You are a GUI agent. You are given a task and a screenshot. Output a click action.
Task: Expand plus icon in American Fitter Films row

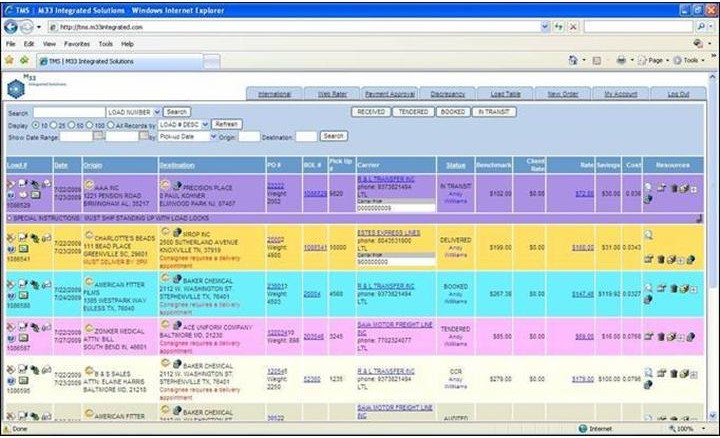click(x=694, y=289)
